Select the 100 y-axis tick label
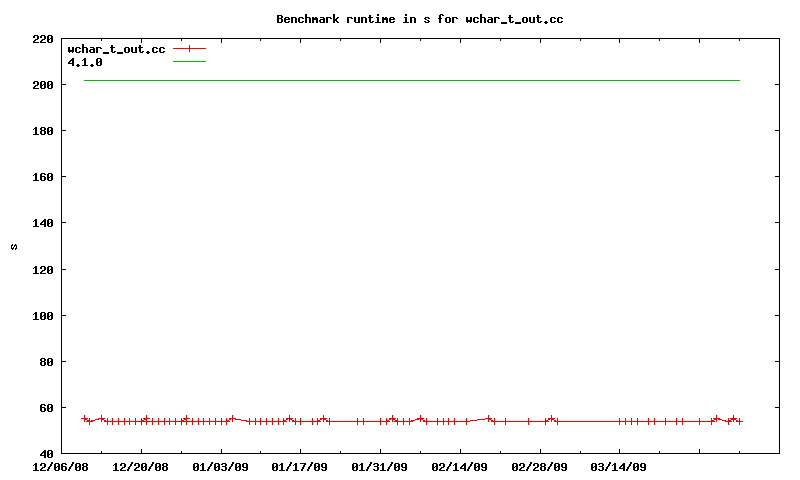 click(43, 315)
